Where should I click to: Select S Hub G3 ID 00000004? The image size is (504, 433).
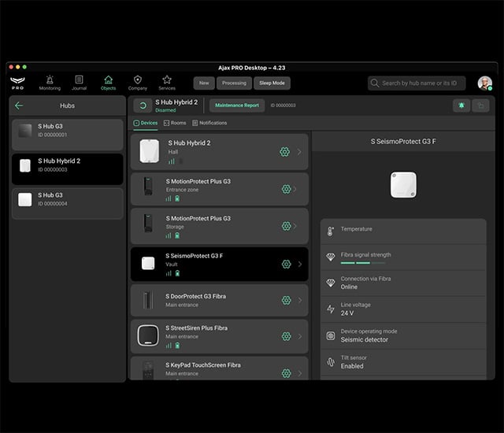pos(68,203)
